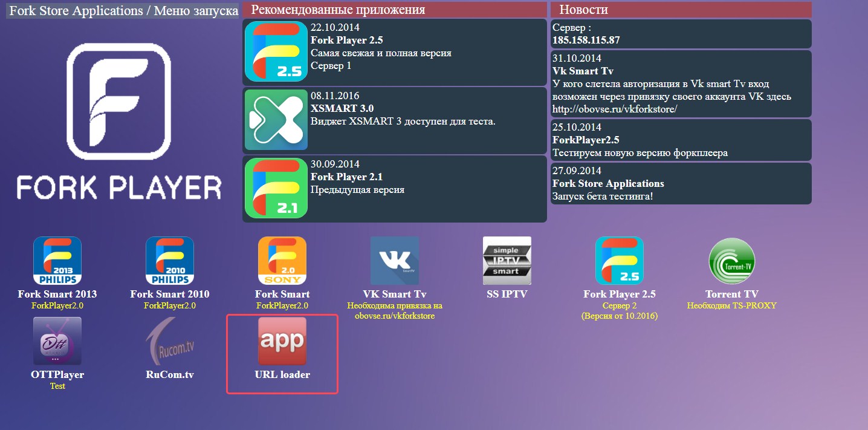Screen dimensions: 868x430
Task: Click the RuCom.tv label
Action: (x=170, y=375)
